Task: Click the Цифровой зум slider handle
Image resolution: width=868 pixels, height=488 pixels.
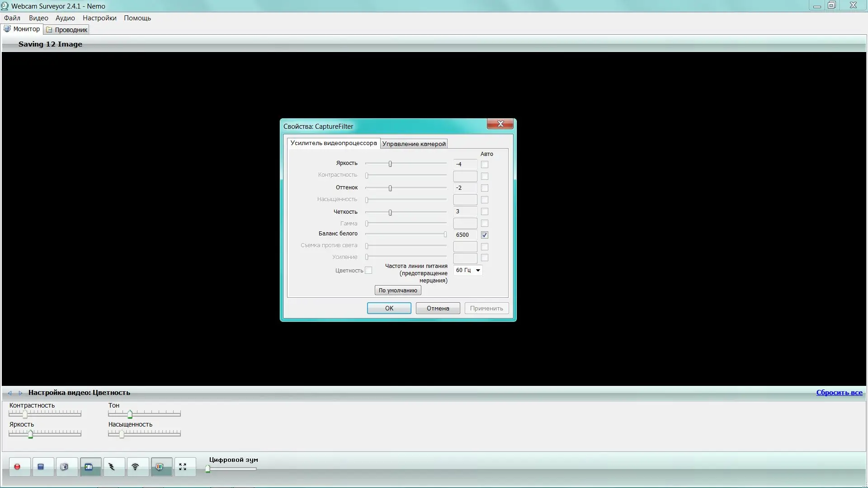Action: [208, 469]
